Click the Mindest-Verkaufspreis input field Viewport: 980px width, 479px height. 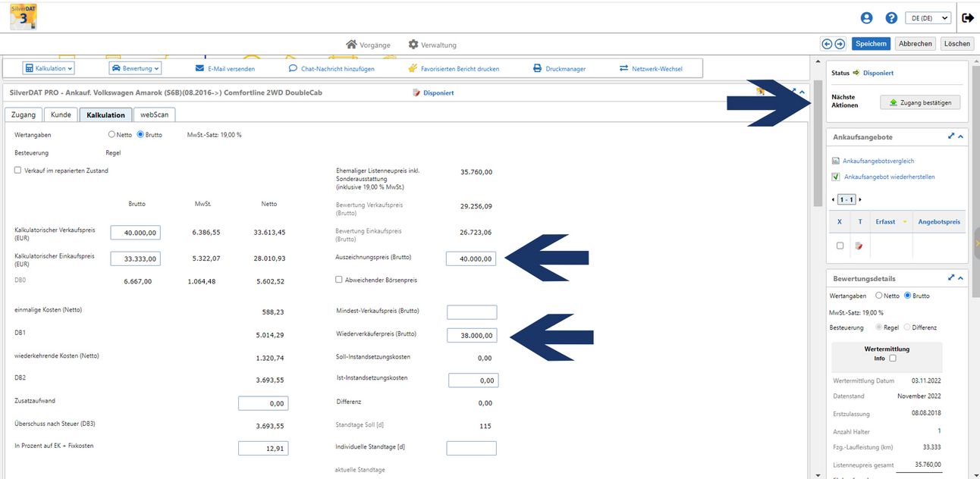point(471,312)
